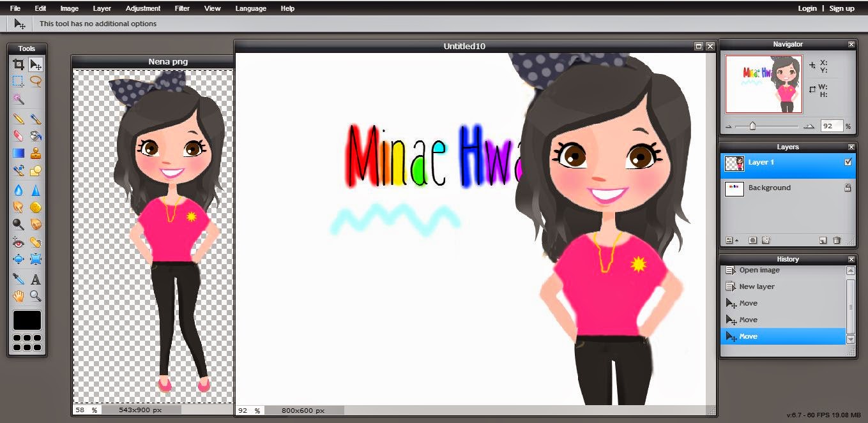Open the Filter menu

point(183,8)
